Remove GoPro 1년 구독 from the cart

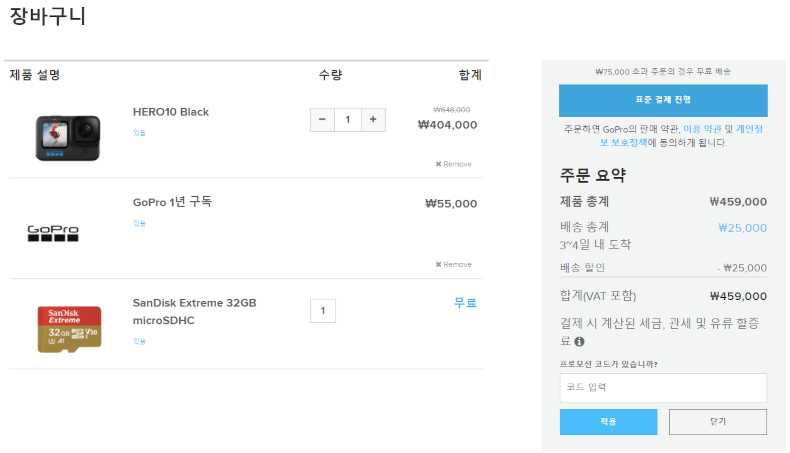tap(453, 264)
